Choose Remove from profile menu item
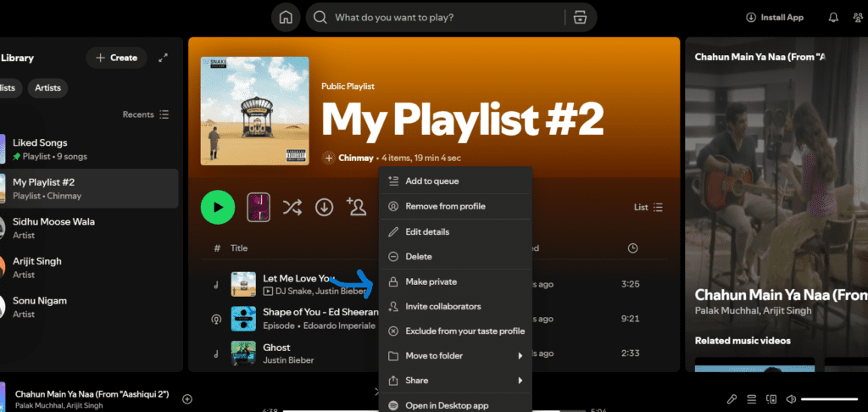 [455, 207]
